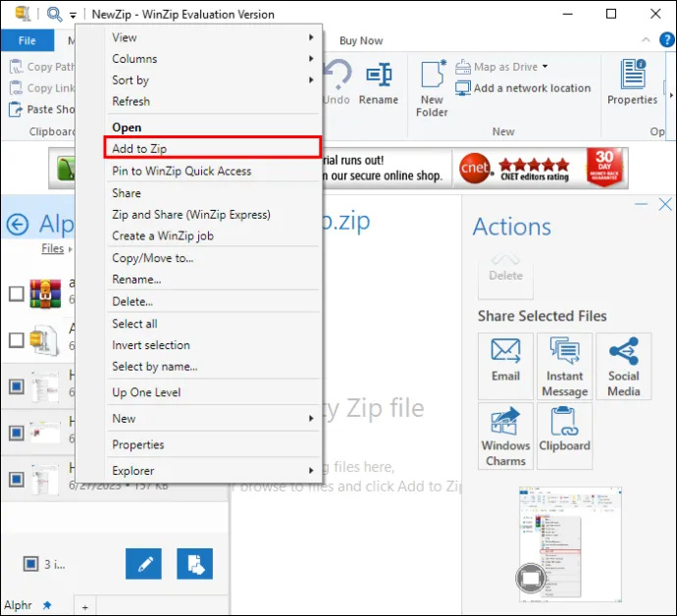Click the Rename ribbon icon

coord(379,75)
